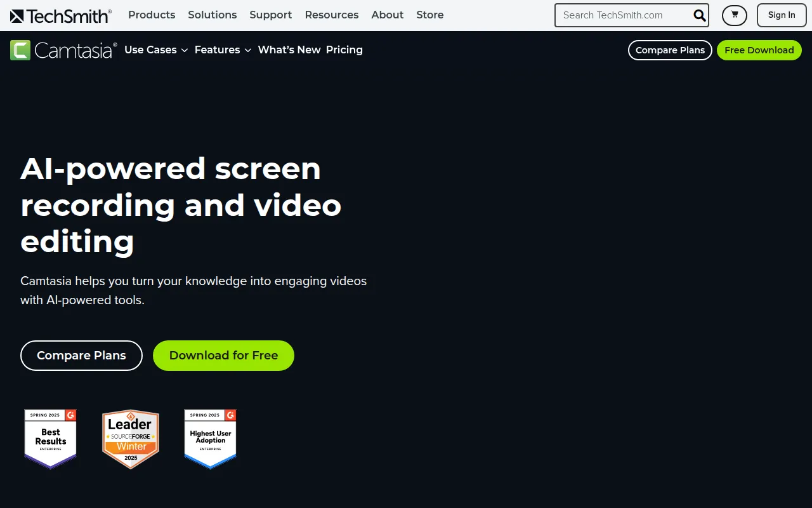
Task: Open the Support section
Action: [270, 15]
